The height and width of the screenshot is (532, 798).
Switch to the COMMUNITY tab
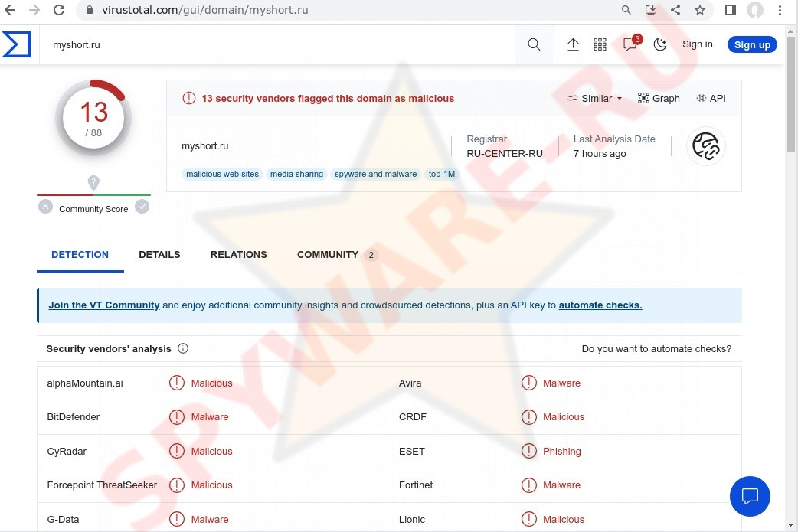coord(337,255)
